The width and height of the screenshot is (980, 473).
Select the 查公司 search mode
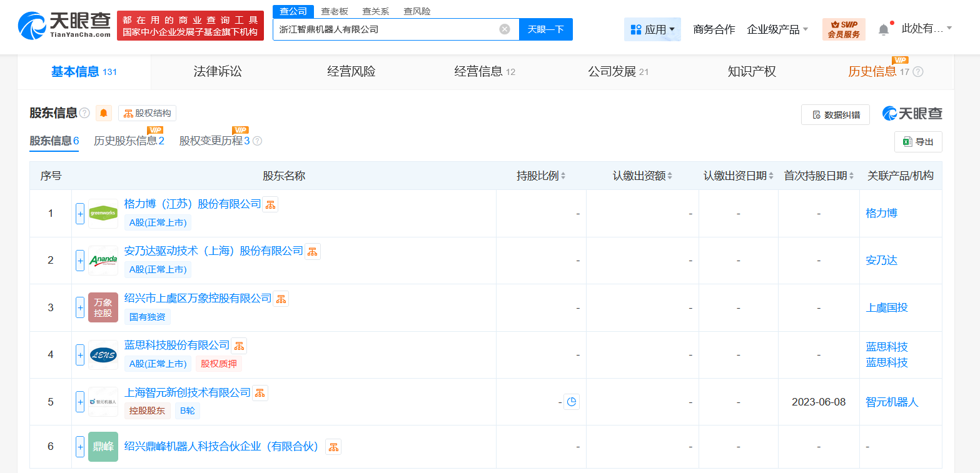point(293,11)
